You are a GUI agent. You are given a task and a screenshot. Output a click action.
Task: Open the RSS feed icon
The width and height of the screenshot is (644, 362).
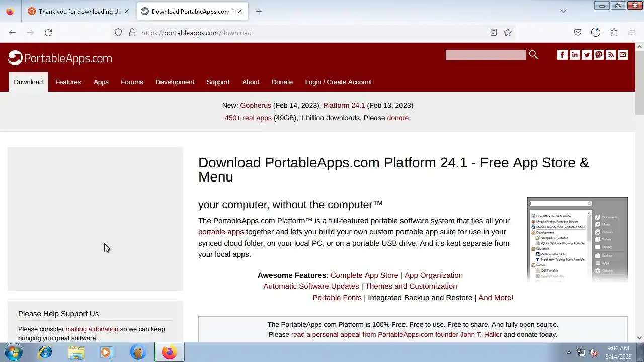point(611,55)
